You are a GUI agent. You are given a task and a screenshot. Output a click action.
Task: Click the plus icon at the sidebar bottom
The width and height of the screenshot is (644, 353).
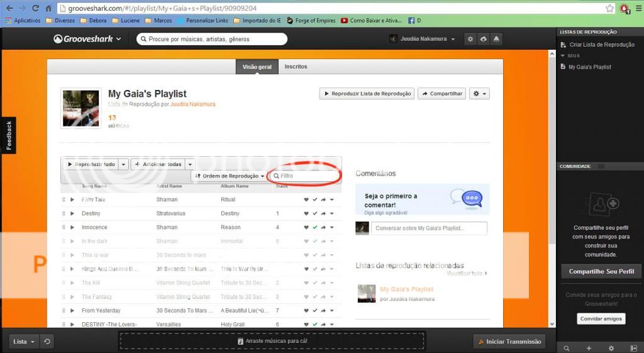tap(589, 348)
